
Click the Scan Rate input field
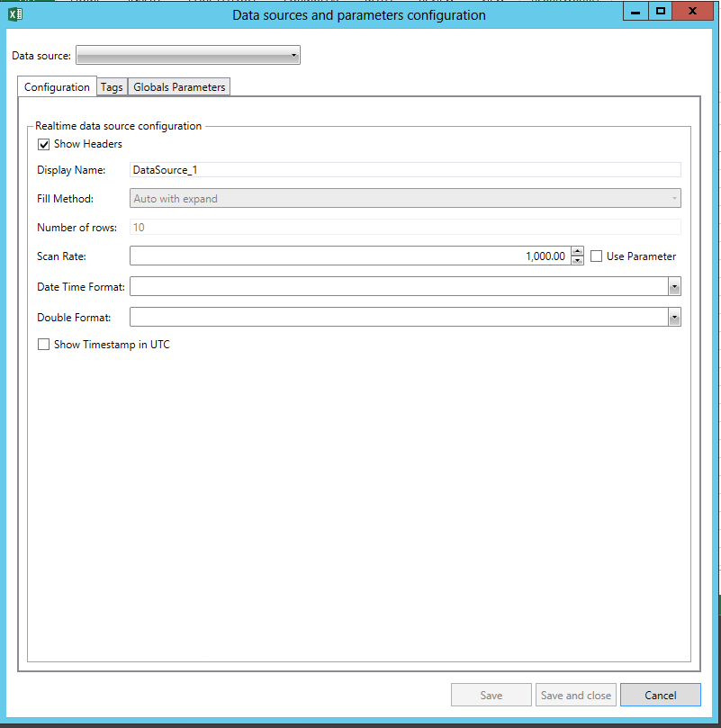pyautogui.click(x=349, y=256)
